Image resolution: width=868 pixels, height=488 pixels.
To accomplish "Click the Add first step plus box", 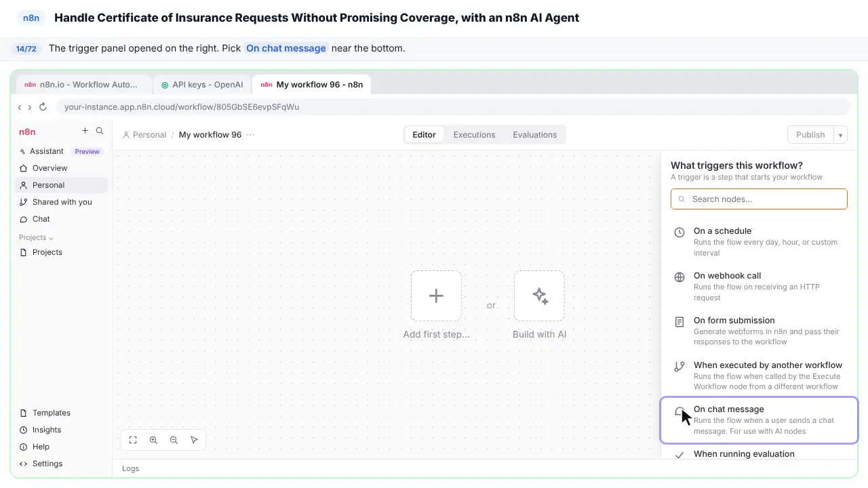I will click(436, 296).
